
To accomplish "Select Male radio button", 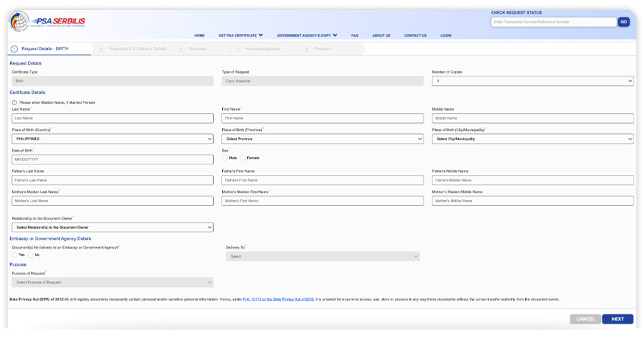I will 224,158.
